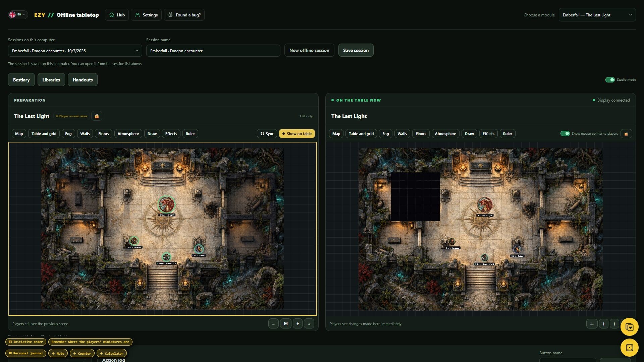Open the Ruler tool in On the table panel
The image size is (644, 362).
[x=507, y=134]
